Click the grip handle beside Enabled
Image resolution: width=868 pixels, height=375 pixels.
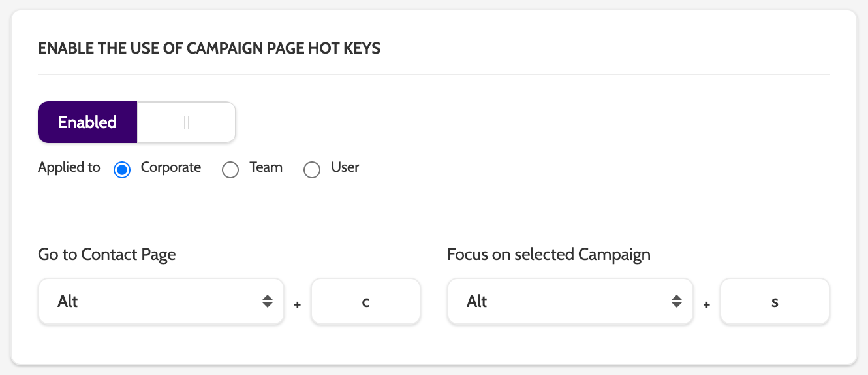[187, 122]
